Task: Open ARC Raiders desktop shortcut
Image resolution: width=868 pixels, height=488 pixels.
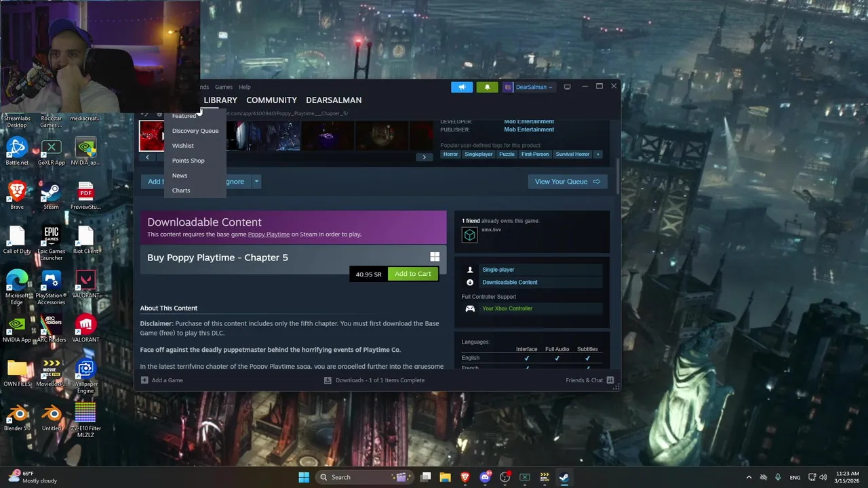Action: click(x=51, y=328)
